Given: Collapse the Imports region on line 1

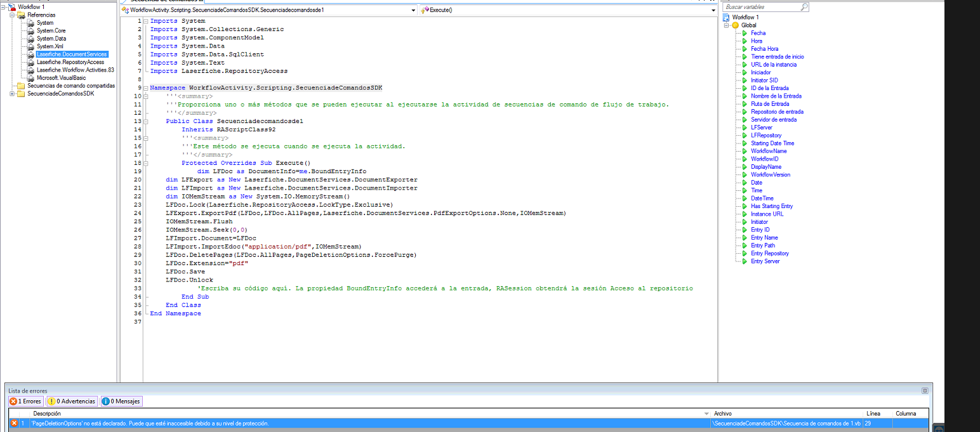Looking at the screenshot, I should pos(145,21).
